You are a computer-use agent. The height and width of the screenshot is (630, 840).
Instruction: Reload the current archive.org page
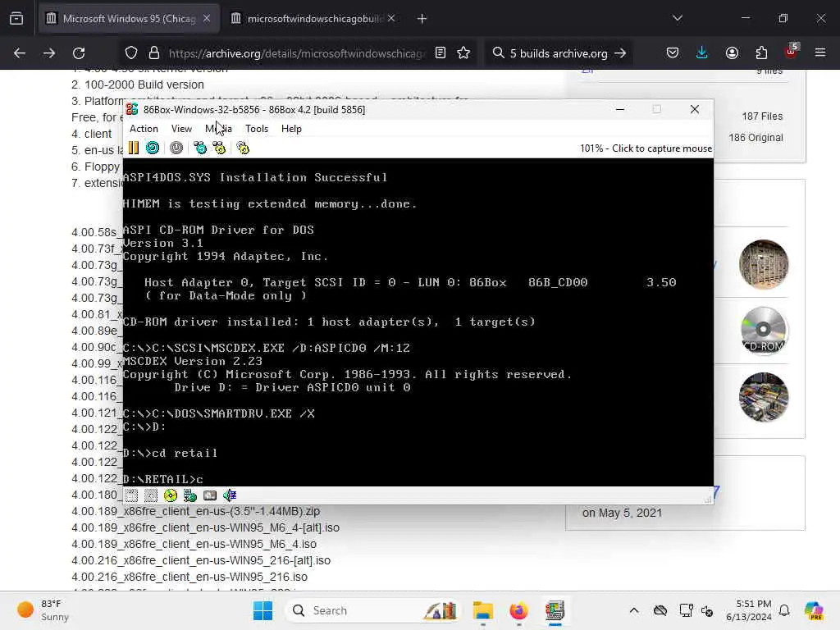tap(79, 53)
